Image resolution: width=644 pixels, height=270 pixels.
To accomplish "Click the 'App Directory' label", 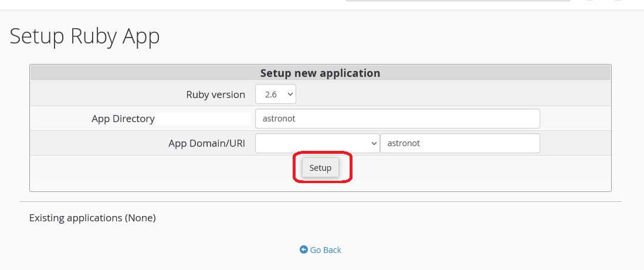I will pos(123,119).
